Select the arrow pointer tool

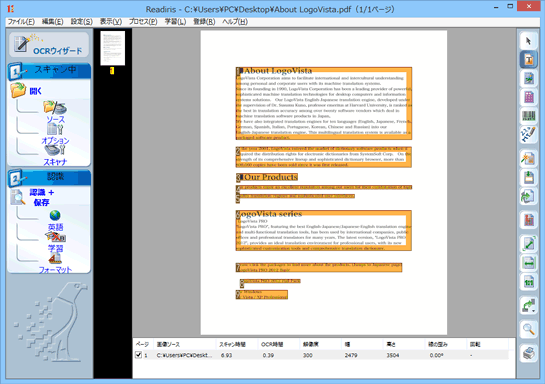(x=528, y=41)
